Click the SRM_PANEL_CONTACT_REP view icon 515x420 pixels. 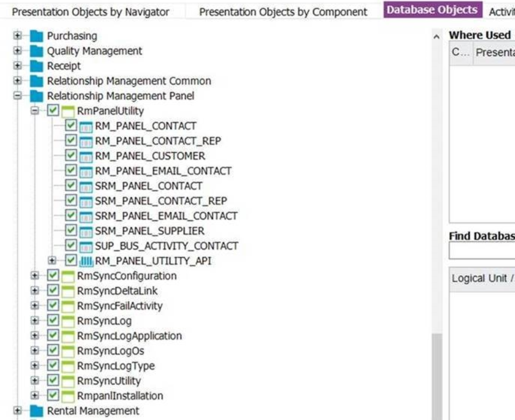click(86, 202)
